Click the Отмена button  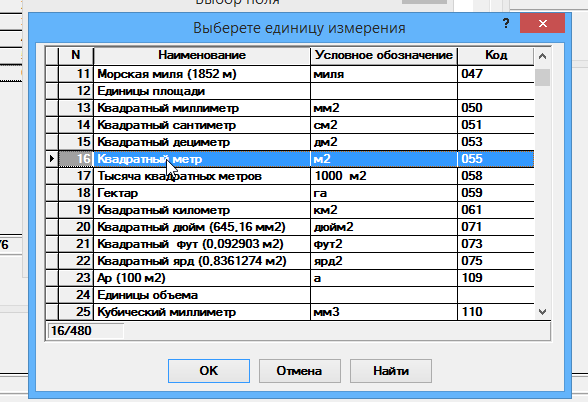click(x=299, y=371)
